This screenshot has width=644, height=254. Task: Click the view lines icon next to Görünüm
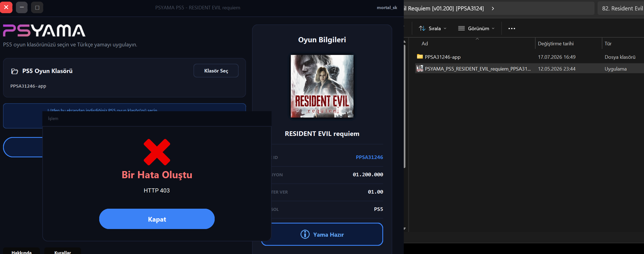pyautogui.click(x=461, y=29)
